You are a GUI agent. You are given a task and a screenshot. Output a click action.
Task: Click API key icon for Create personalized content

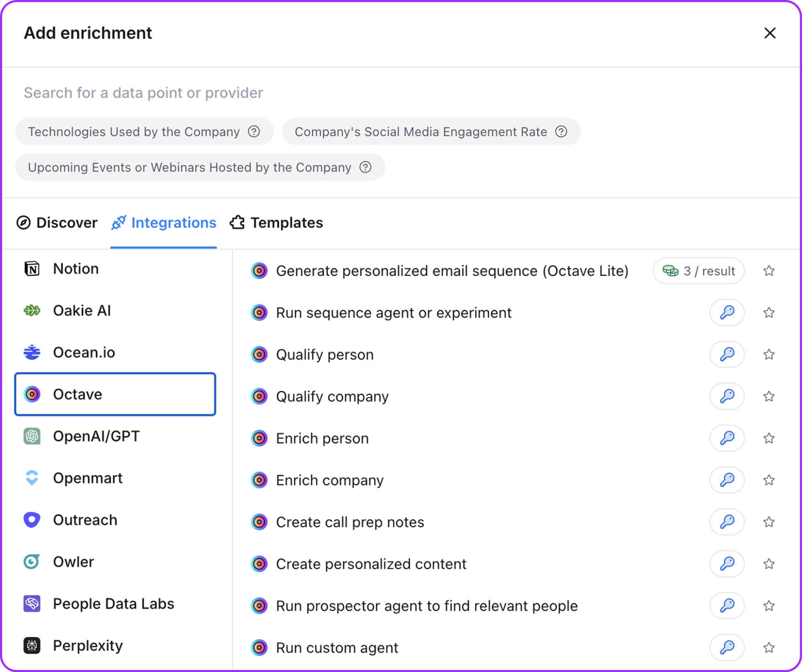pos(727,564)
